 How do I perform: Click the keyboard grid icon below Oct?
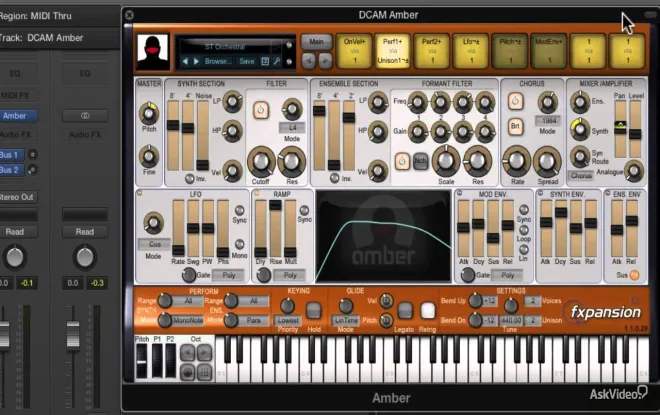pyautogui.click(x=205, y=372)
